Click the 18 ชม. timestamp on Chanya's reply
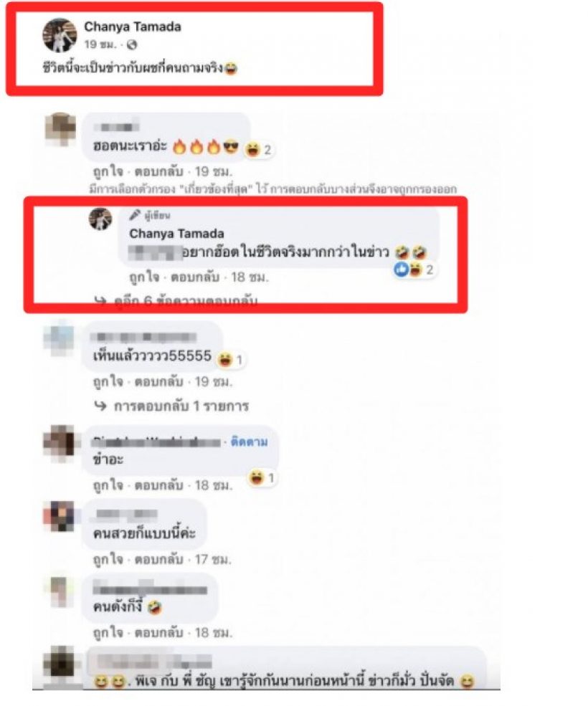The image size is (588, 706). tap(250, 277)
